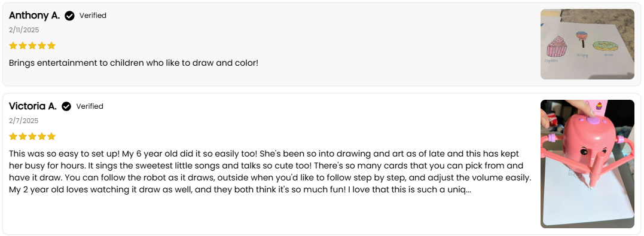Click the "Brings entertainment to children" review text
Screen dimensions: 644x236
[x=133, y=63]
